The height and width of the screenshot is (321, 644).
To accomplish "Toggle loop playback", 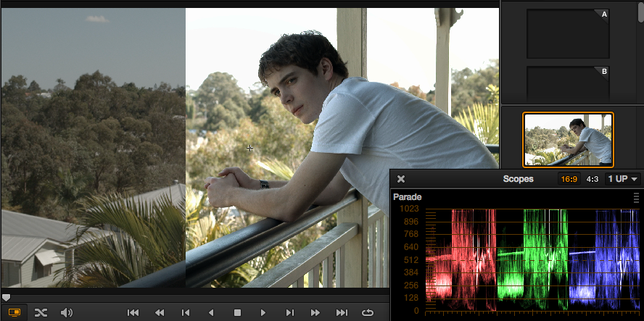I will [x=368, y=312].
